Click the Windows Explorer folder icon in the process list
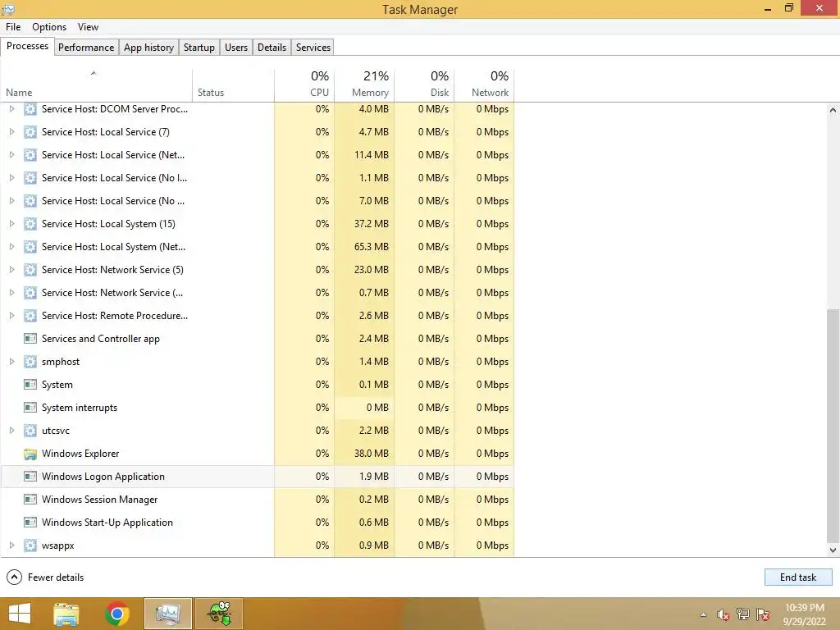 point(30,454)
